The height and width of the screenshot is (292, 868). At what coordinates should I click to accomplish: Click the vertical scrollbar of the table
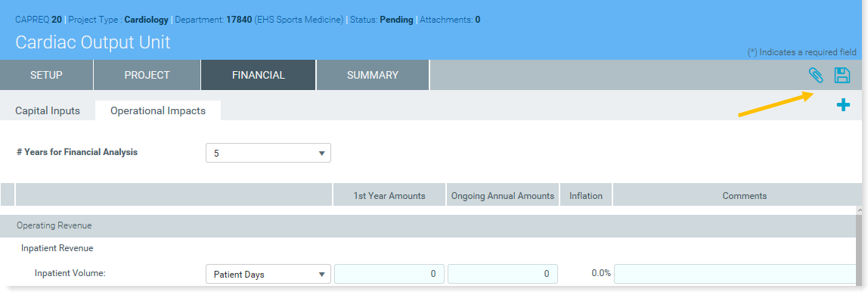(859, 248)
